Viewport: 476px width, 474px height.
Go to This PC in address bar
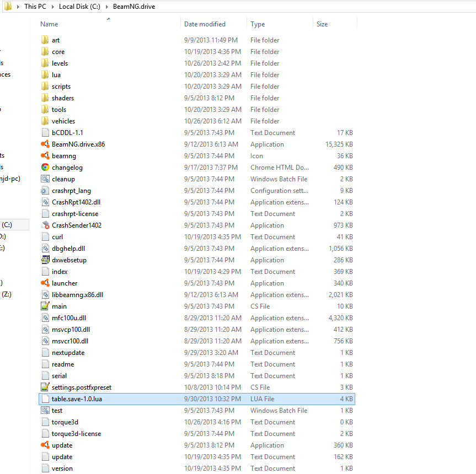(35, 7)
